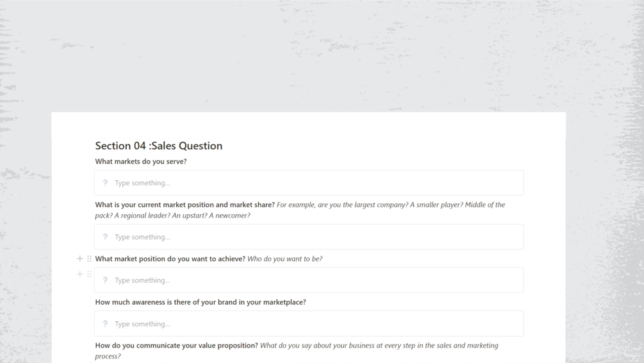Image resolution: width=644 pixels, height=363 pixels.
Task: Select the answer field under 'Who do you want to be?'
Action: [x=314, y=280]
